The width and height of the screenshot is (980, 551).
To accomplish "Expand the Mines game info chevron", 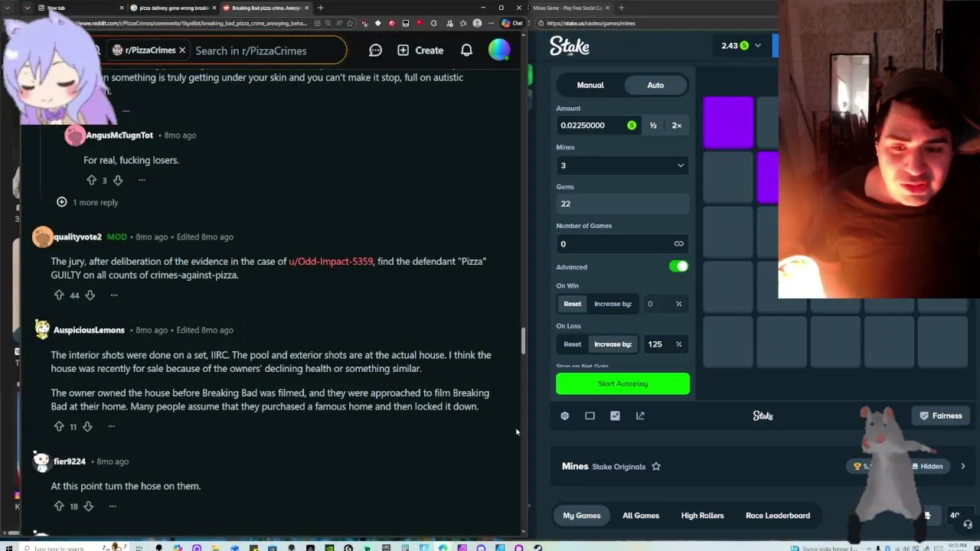I will [x=962, y=466].
